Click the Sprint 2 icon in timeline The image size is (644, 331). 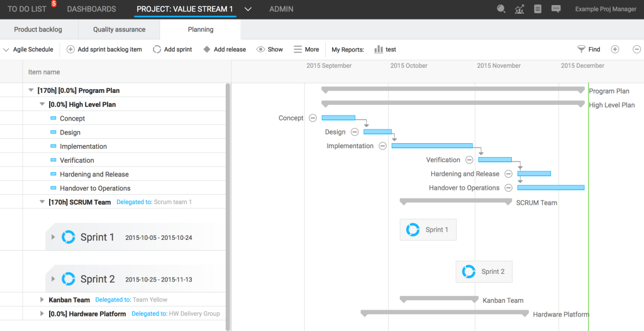(x=469, y=271)
